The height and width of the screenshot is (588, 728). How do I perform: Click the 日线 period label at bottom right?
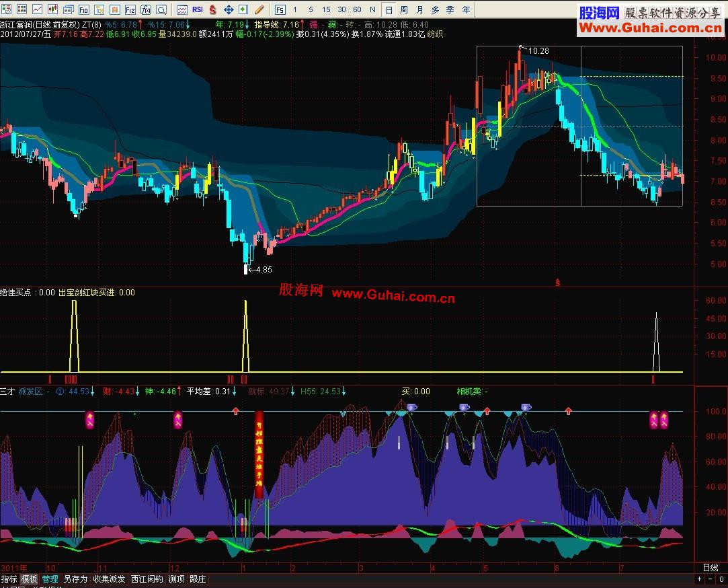pos(711,568)
